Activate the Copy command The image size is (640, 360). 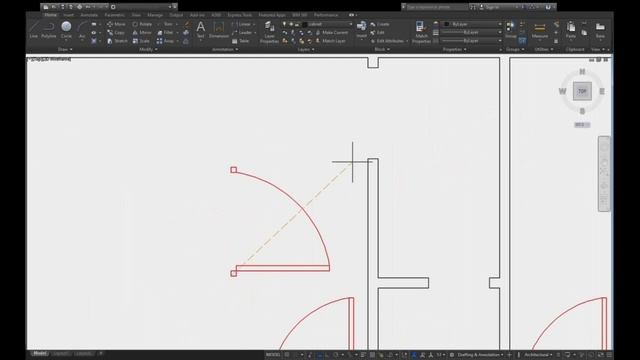(116, 33)
